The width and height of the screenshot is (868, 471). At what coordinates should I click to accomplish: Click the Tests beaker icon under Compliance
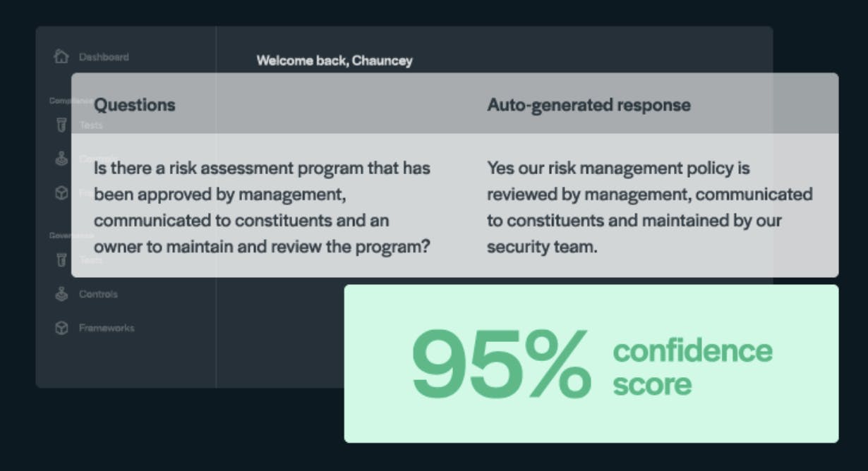pos(61,126)
